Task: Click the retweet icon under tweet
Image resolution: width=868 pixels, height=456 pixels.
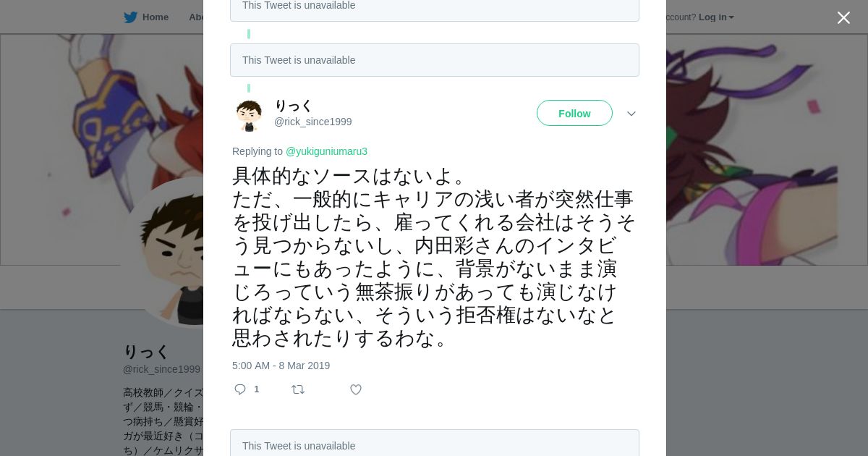Action: tap(298, 389)
